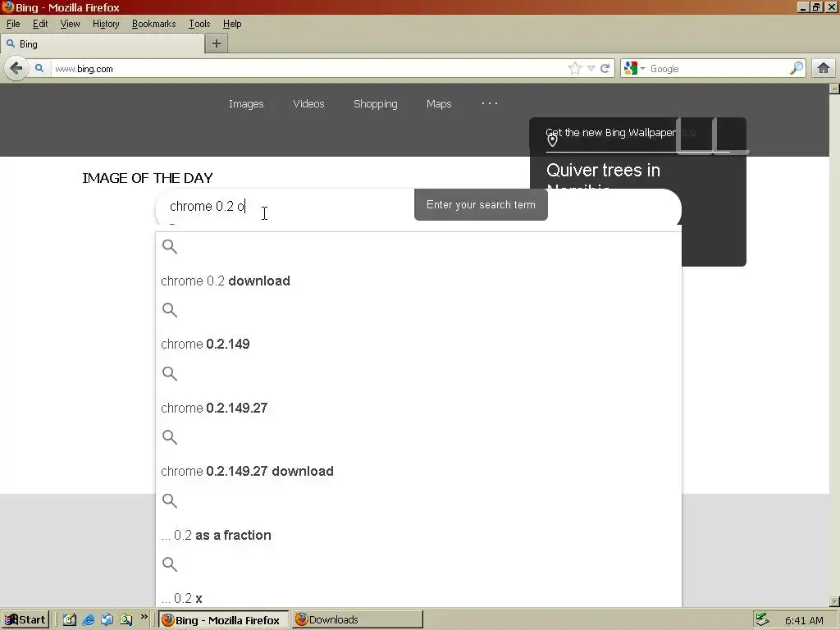Switch to Bing - Mozilla Firefox taskbar button
This screenshot has width=840, height=630.
coord(223,620)
